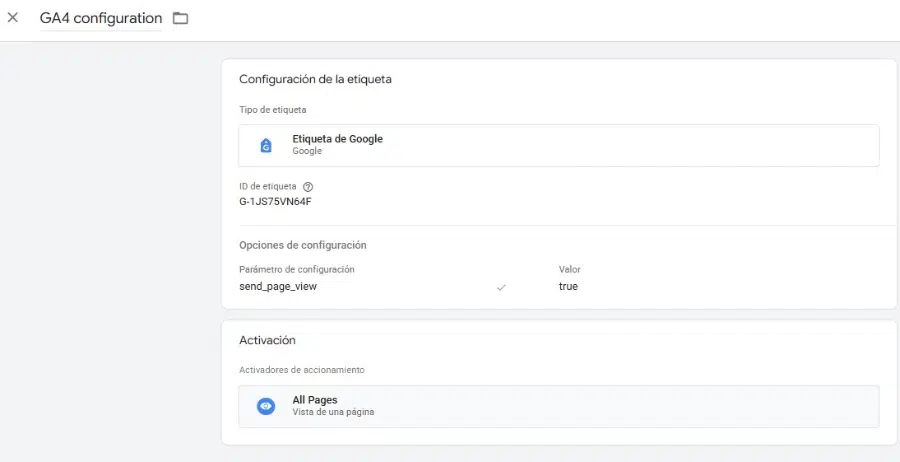The height and width of the screenshot is (462, 900).
Task: Close the GA4 configuration tag editor
Action: [13, 18]
